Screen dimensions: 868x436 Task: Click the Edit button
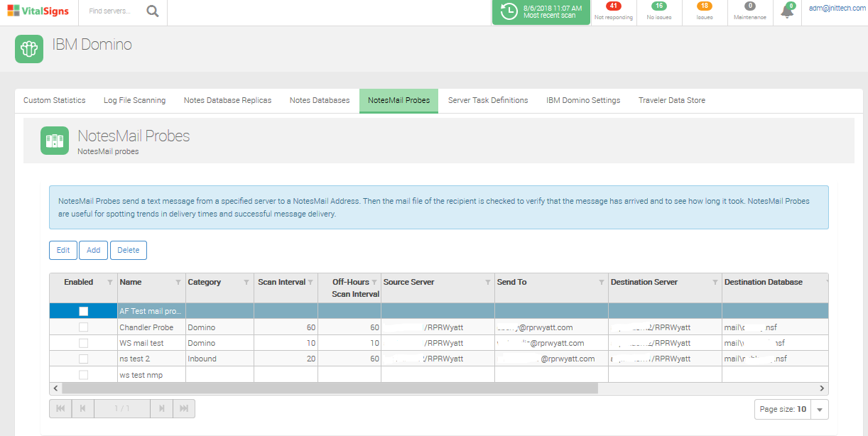point(63,250)
